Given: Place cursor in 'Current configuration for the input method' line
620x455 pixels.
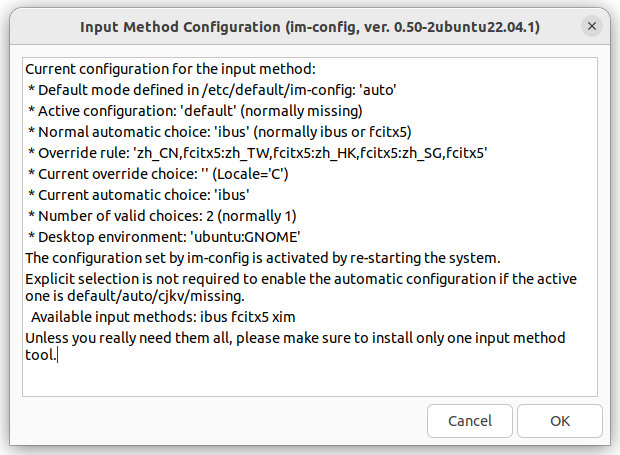Looking at the screenshot, I should coord(170,69).
